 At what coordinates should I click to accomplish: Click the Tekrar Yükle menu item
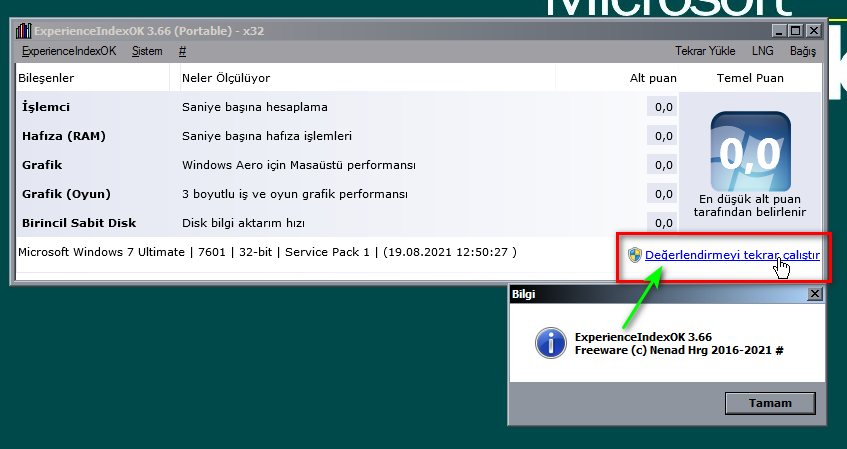[705, 51]
